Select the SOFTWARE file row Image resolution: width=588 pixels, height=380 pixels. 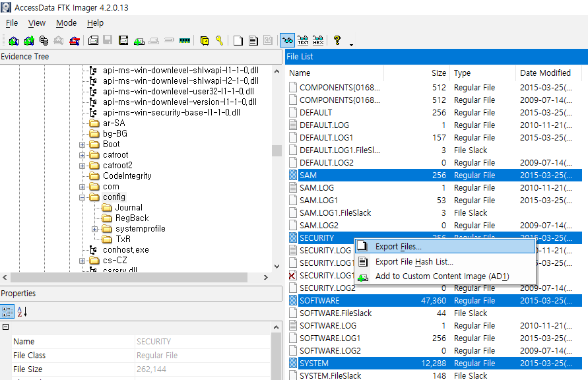(x=435, y=301)
